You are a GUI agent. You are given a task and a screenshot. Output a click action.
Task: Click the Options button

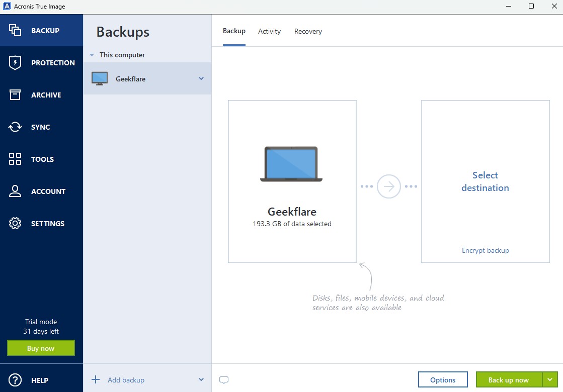click(x=443, y=379)
